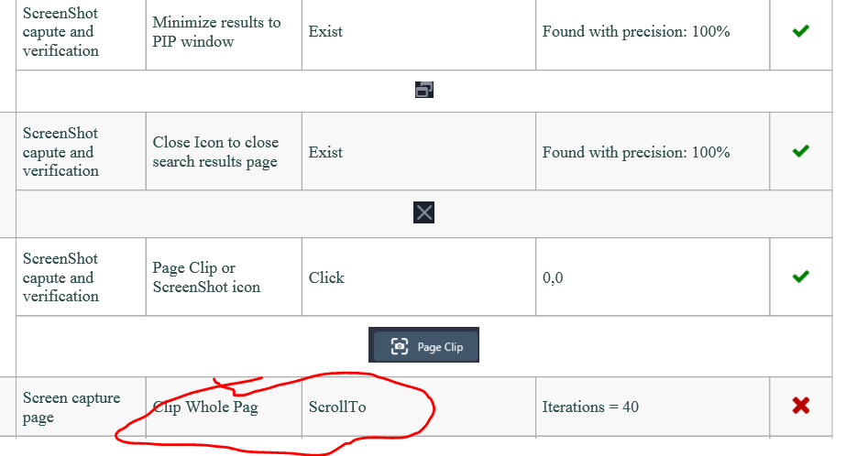Viewport: 868px width, 456px height.
Task: Click the Click action cell
Action: tap(419, 277)
